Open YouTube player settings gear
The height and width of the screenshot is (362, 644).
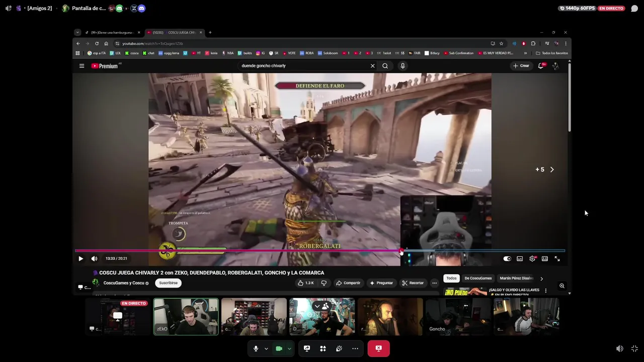tap(532, 258)
